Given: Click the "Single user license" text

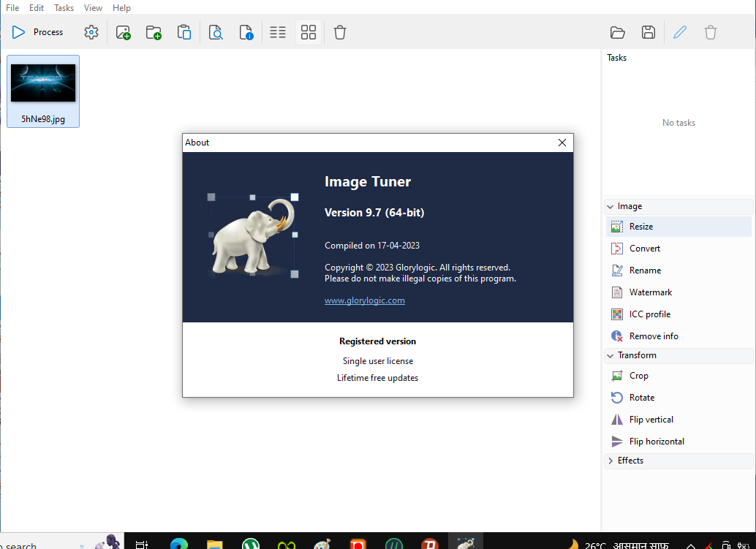Looking at the screenshot, I should pos(378,361).
